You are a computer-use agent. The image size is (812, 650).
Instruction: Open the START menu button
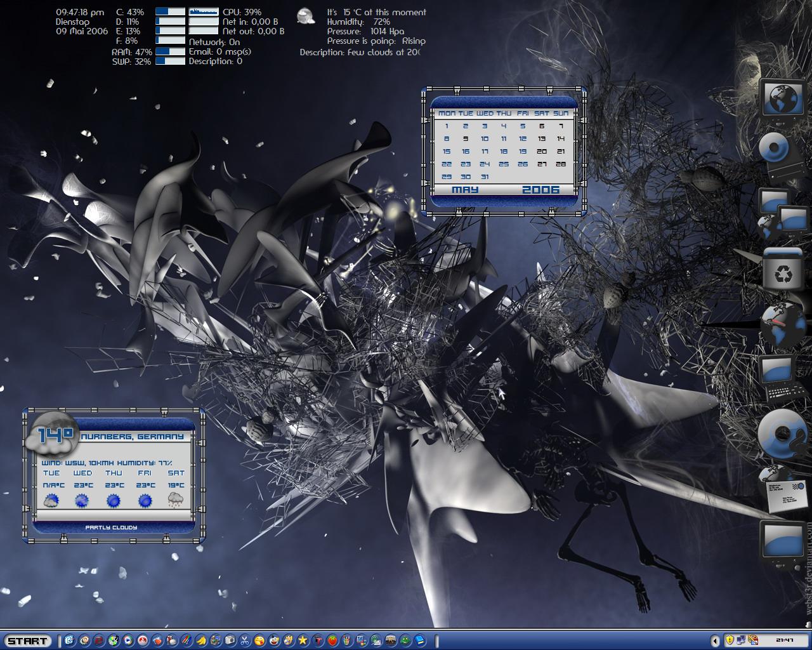(x=27, y=641)
